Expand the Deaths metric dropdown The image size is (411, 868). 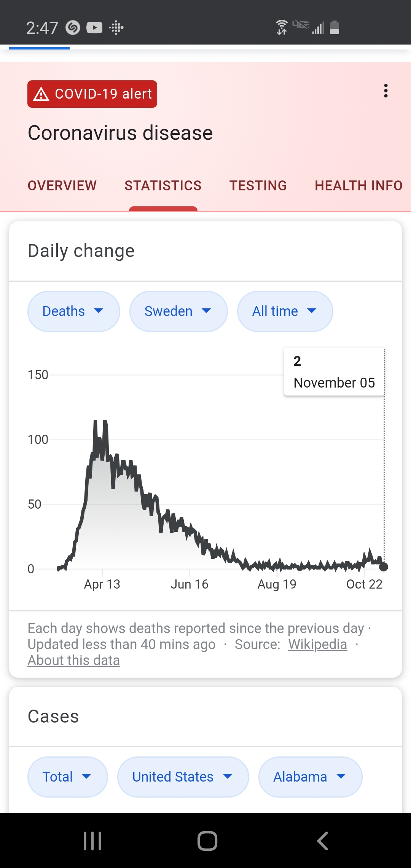(74, 311)
